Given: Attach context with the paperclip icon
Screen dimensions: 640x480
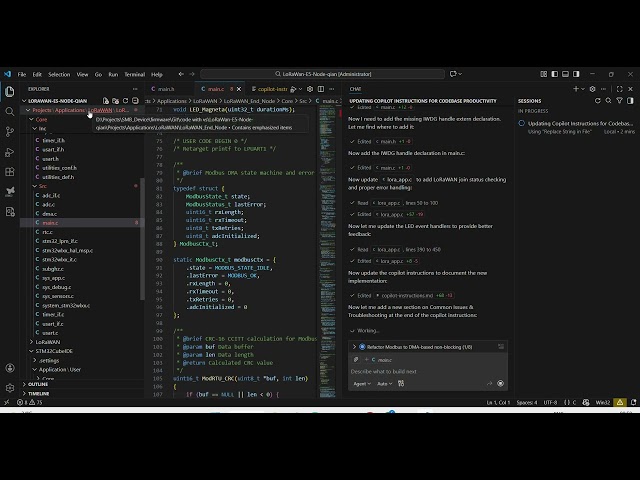Looking at the screenshot, I should (x=356, y=360).
